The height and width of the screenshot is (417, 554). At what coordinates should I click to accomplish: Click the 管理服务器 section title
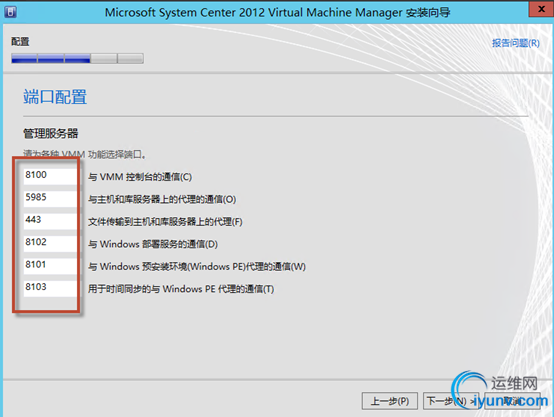click(51, 134)
